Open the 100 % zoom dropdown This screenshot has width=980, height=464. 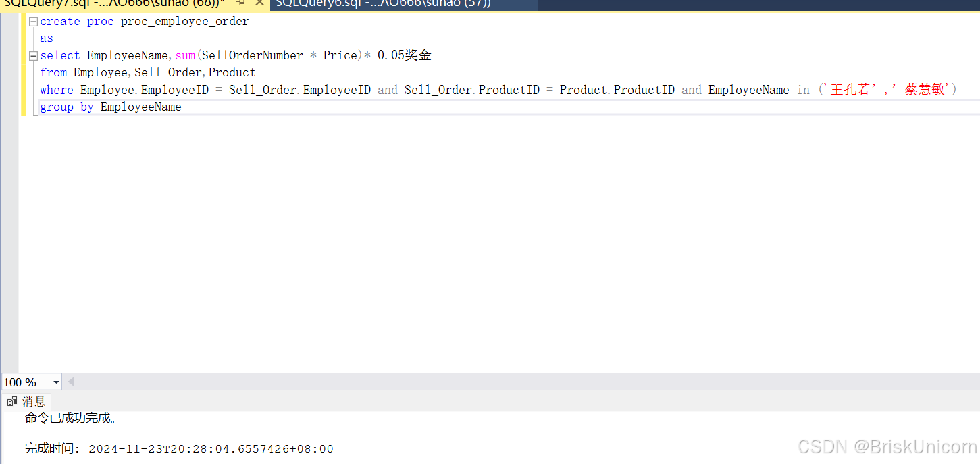(x=55, y=382)
